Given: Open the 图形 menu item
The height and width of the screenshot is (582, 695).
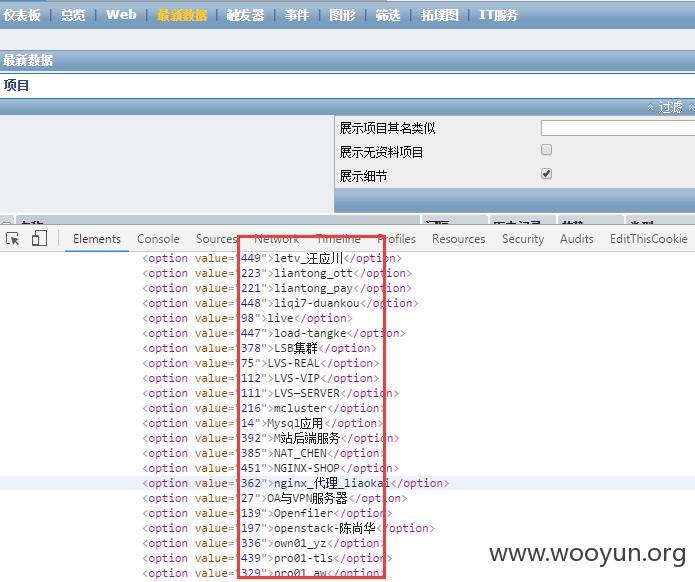Looking at the screenshot, I should pyautogui.click(x=342, y=15).
